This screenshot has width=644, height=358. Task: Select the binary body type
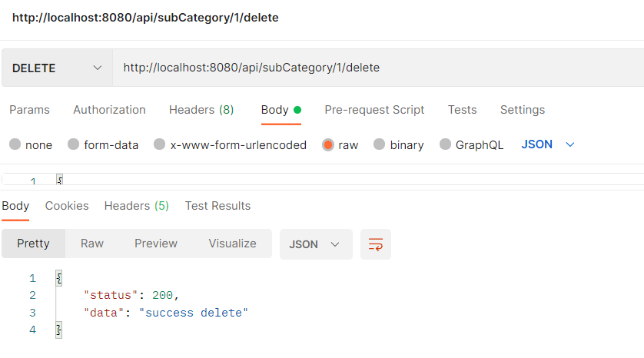pyautogui.click(x=398, y=145)
